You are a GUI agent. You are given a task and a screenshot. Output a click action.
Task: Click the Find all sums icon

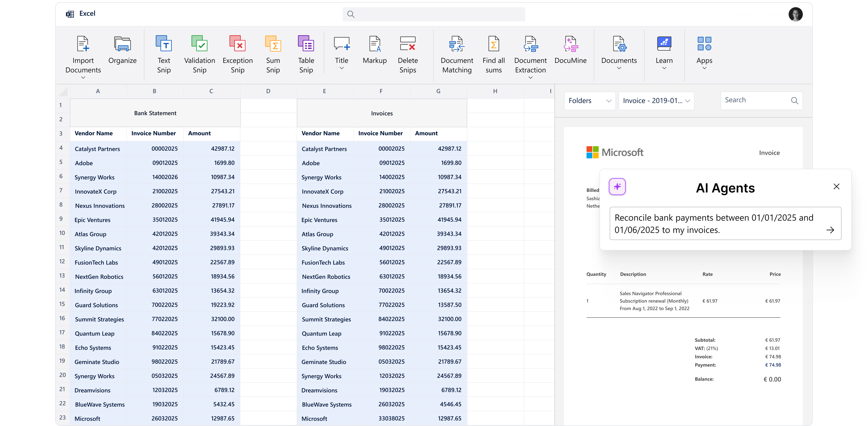(x=494, y=44)
